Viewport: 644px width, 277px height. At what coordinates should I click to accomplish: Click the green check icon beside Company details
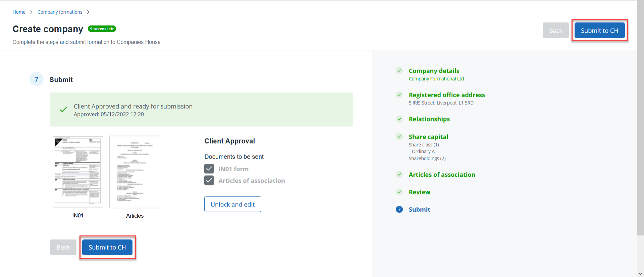tap(399, 71)
